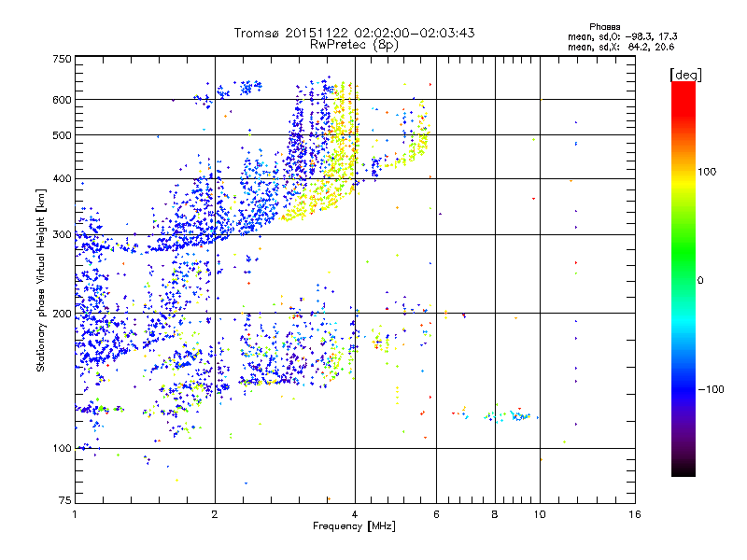Click the y-axis tick label "600"

click(x=62, y=100)
